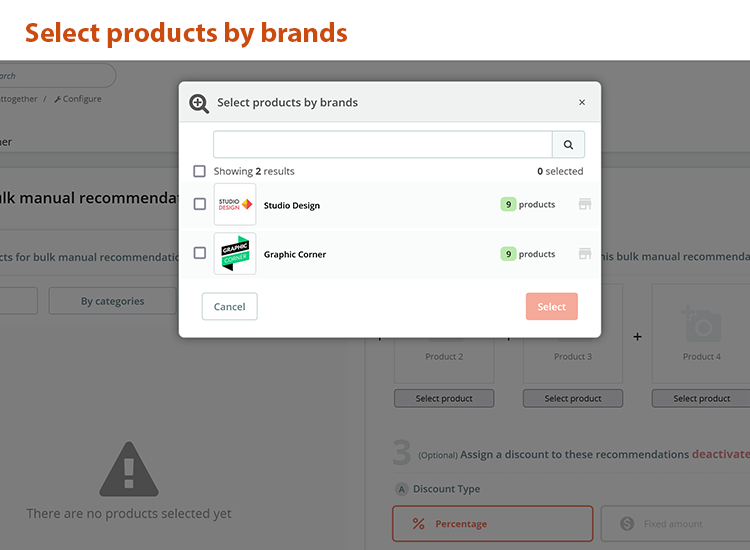Click Select product under Product 2
Image resolution: width=750 pixels, height=550 pixels.
point(444,398)
